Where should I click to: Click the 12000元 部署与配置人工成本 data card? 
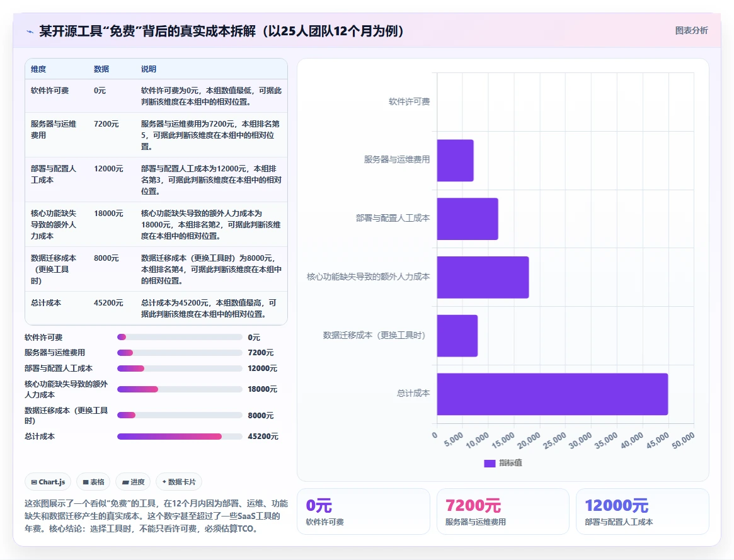point(642,511)
